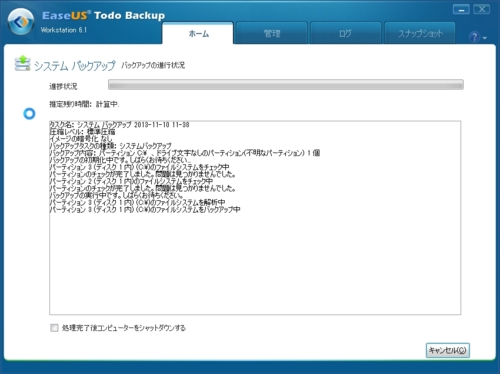The image size is (500, 374).
Task: Close the Todo Backup window
Action: click(x=482, y=10)
